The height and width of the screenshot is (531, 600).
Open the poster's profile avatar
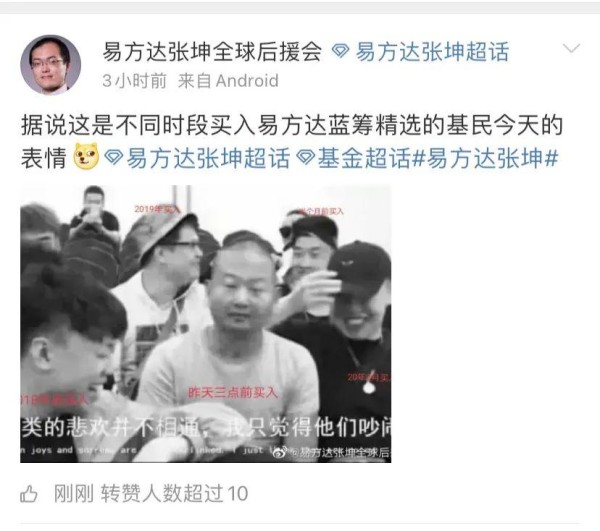pos(51,65)
